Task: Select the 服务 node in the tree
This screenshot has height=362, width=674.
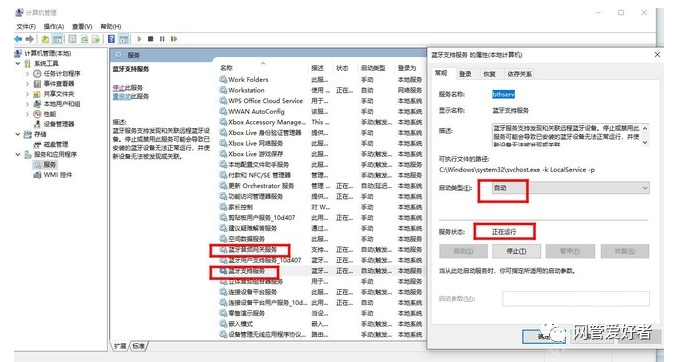Action: (45, 164)
